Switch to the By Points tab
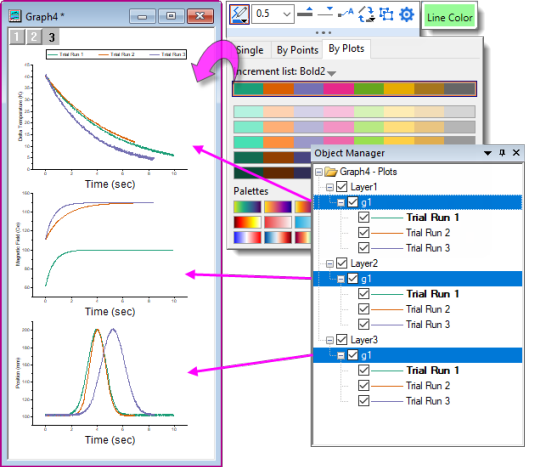Viewport: 541px width, 467px height. 297,50
